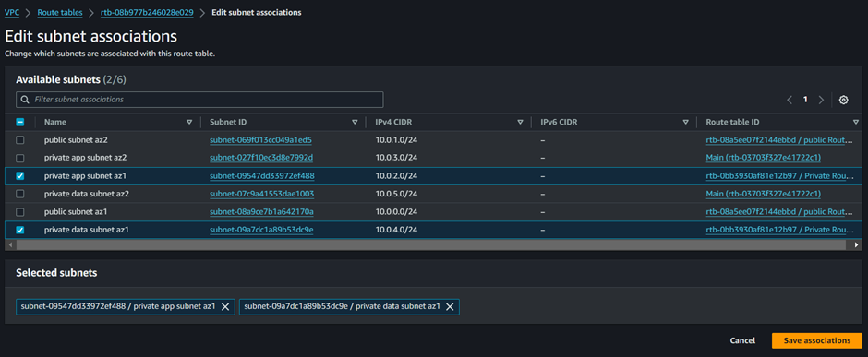The width and height of the screenshot is (868, 357).
Task: Click Save associations button
Action: pyautogui.click(x=817, y=341)
